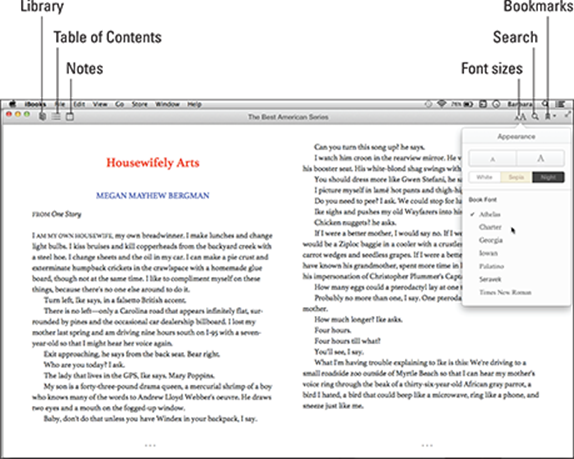This screenshot has width=574, height=459.
Task: Click the Bookmarks ribbon icon
Action: tap(548, 116)
